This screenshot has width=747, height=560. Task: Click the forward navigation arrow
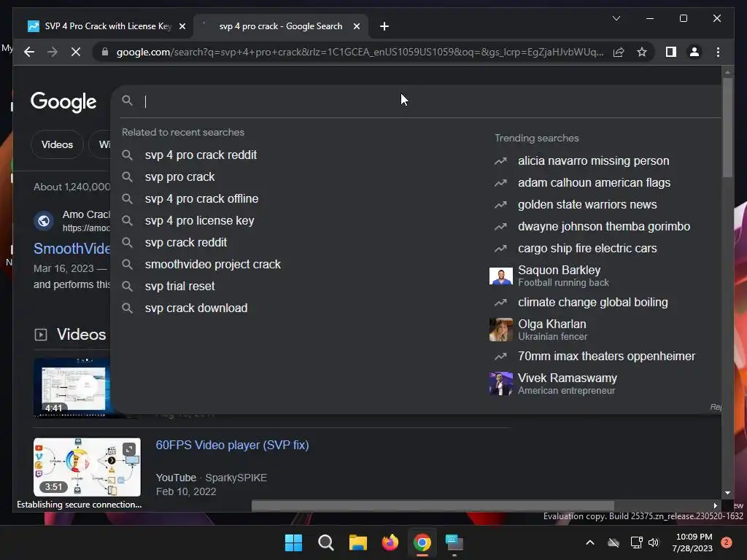(53, 52)
